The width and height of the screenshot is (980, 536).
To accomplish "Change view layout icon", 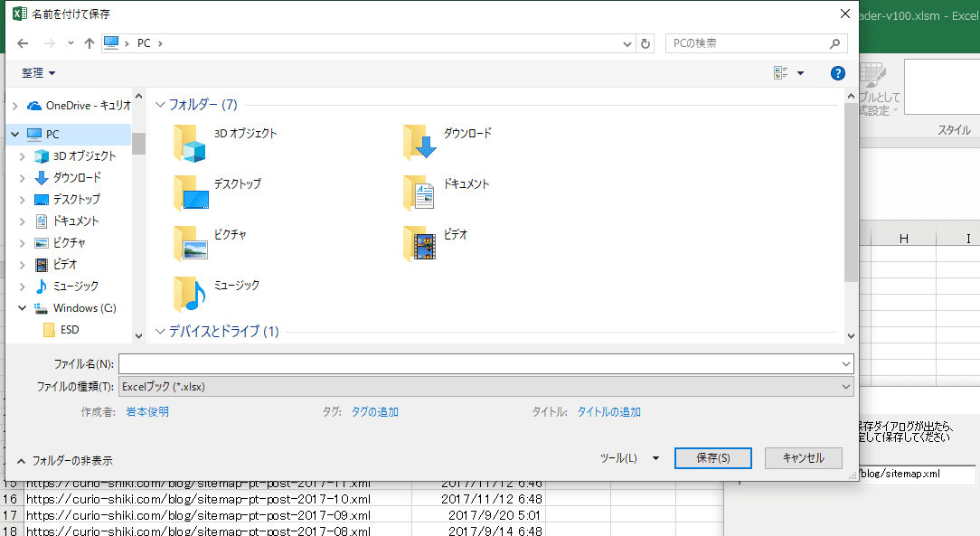I will click(x=780, y=73).
